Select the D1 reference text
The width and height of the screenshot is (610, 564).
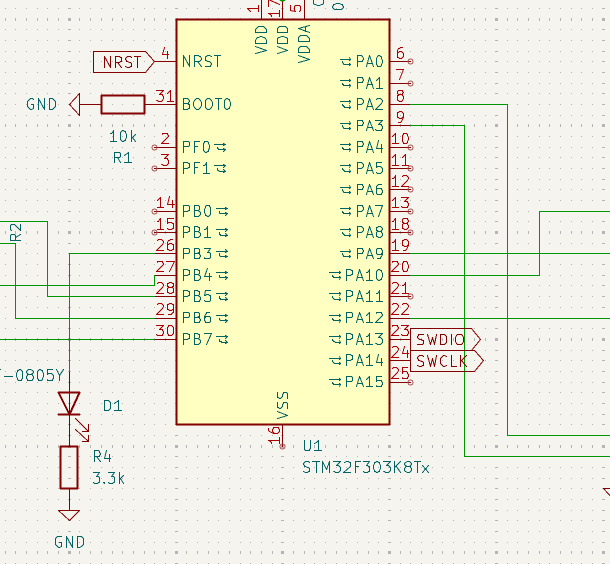point(112,406)
